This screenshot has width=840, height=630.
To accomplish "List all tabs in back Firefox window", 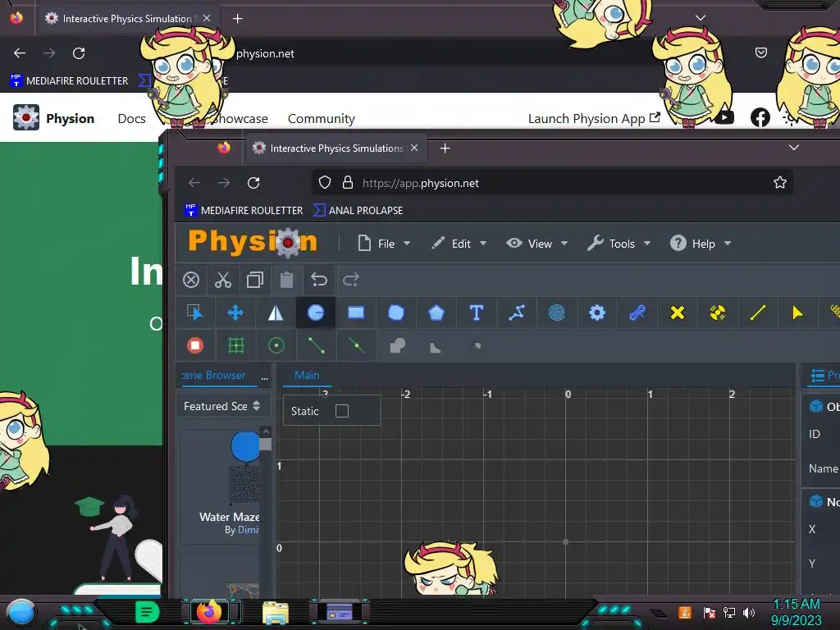I will tap(701, 18).
